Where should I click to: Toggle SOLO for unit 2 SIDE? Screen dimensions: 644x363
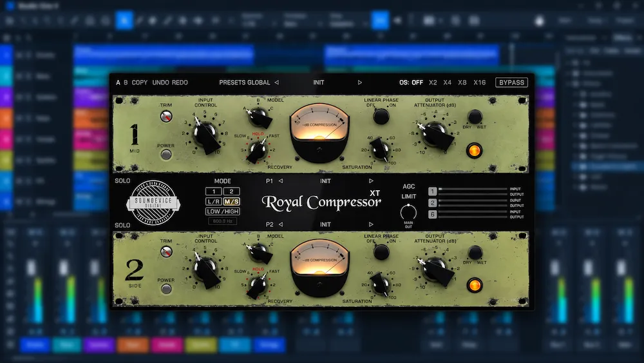click(122, 225)
